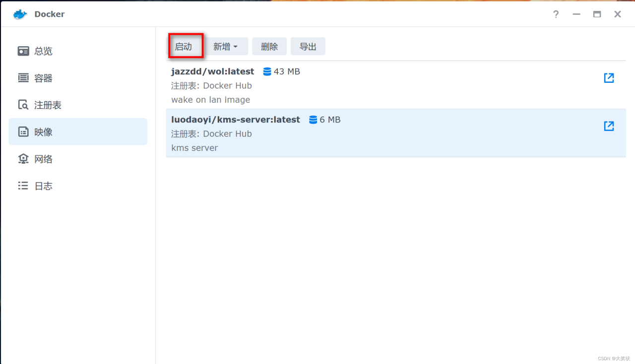Click the 启动 button
The height and width of the screenshot is (364, 635).
186,46
